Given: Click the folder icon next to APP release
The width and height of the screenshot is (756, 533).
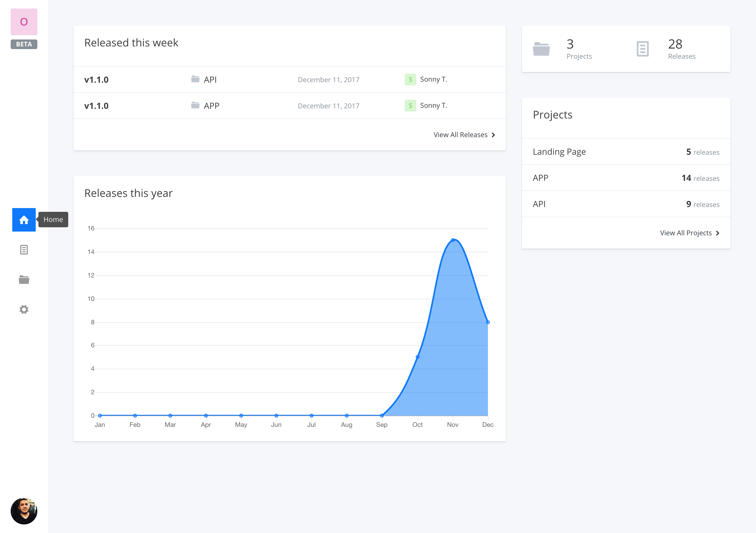Looking at the screenshot, I should click(x=195, y=105).
